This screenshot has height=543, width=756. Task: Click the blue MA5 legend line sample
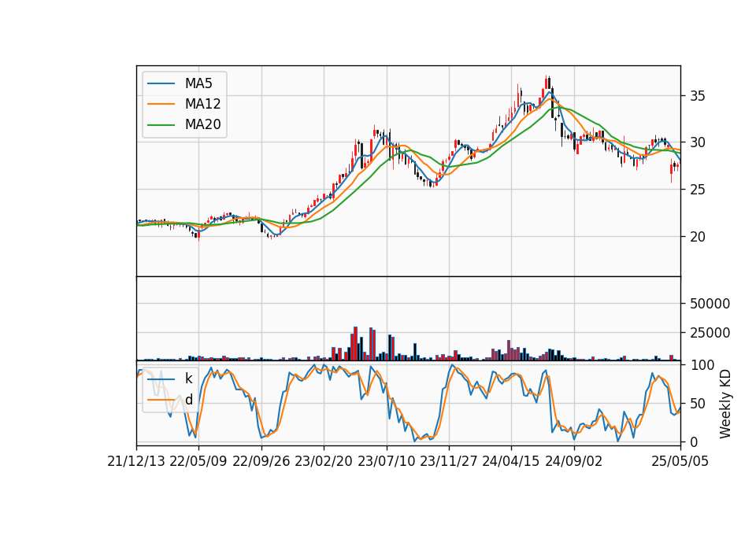coord(161,83)
